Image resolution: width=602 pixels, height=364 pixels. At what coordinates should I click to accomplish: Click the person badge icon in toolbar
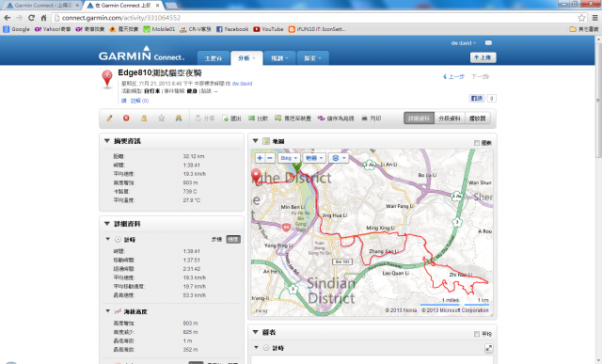click(x=179, y=119)
